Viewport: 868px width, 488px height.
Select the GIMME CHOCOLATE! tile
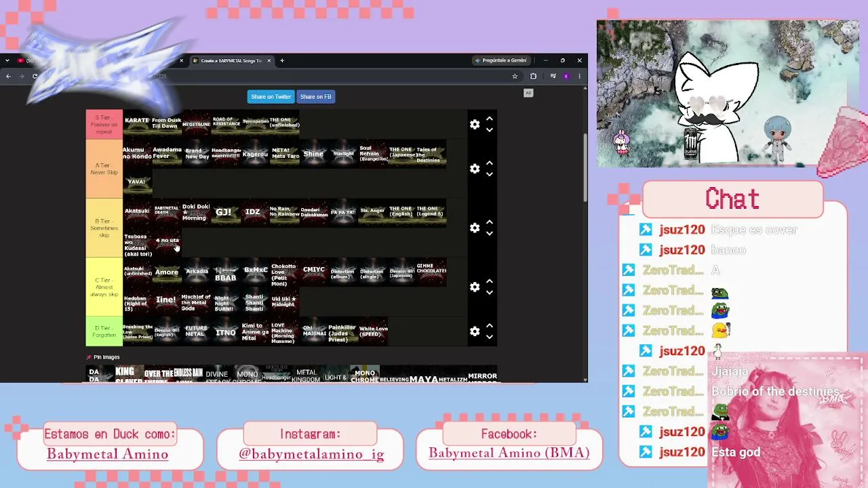coord(431,271)
